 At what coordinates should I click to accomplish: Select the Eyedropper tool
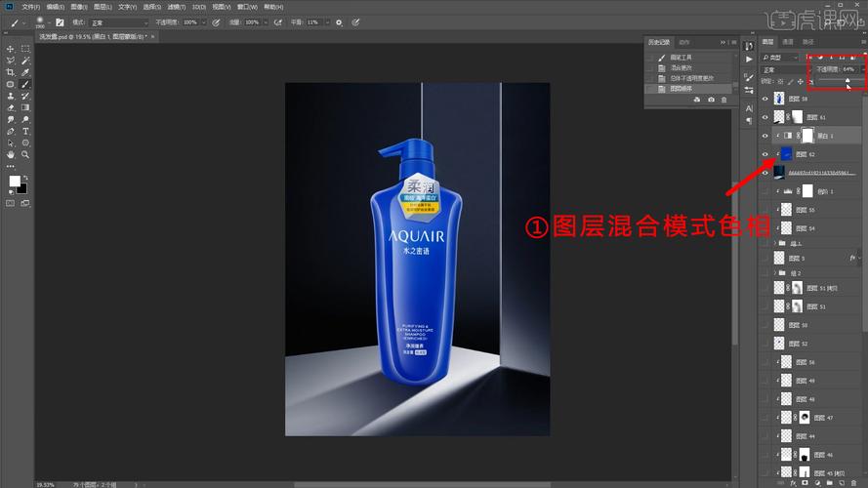point(25,72)
